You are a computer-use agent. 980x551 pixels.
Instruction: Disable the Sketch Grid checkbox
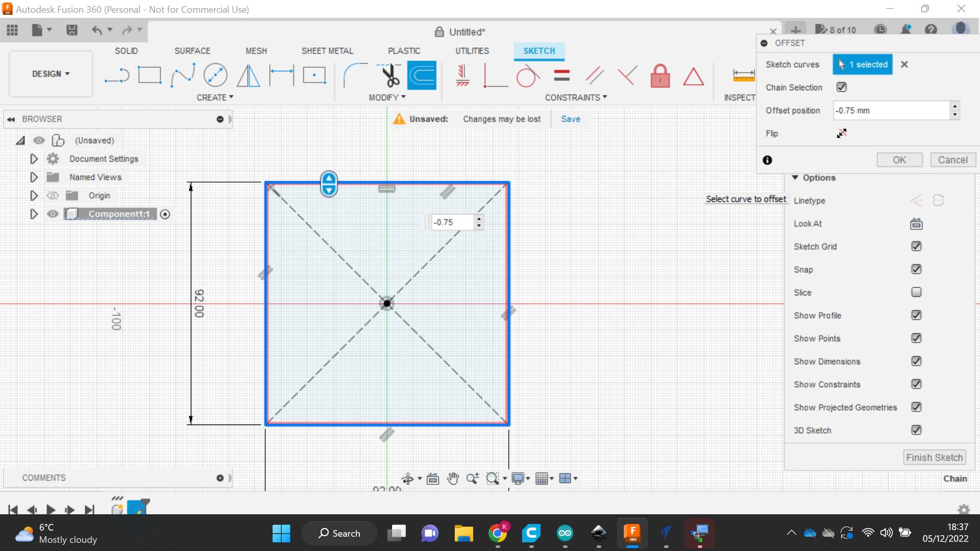point(916,246)
